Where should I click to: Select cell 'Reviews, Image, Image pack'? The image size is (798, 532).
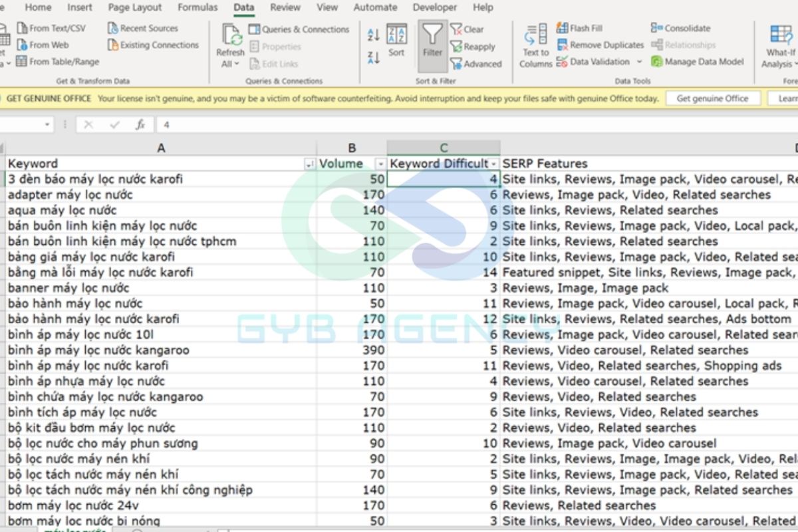pyautogui.click(x=649, y=288)
